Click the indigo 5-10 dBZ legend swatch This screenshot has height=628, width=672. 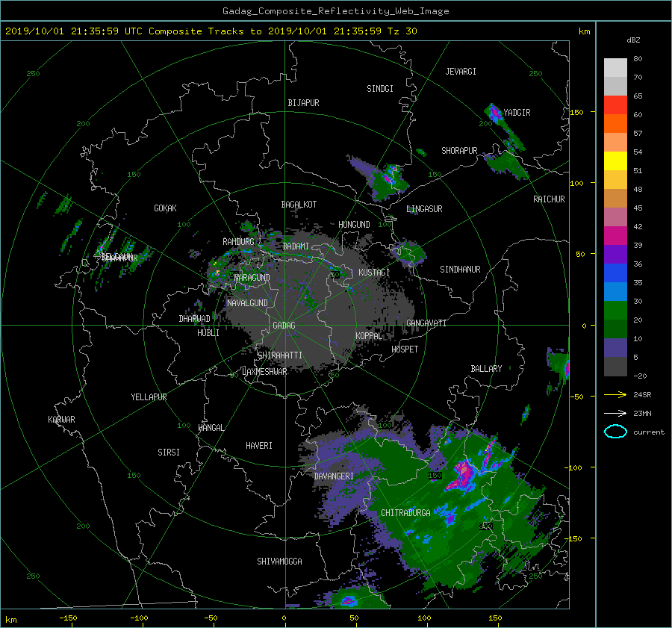click(615, 347)
